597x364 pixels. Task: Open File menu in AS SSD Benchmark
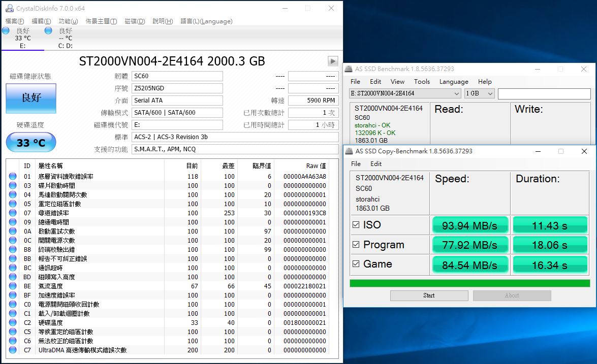(355, 81)
